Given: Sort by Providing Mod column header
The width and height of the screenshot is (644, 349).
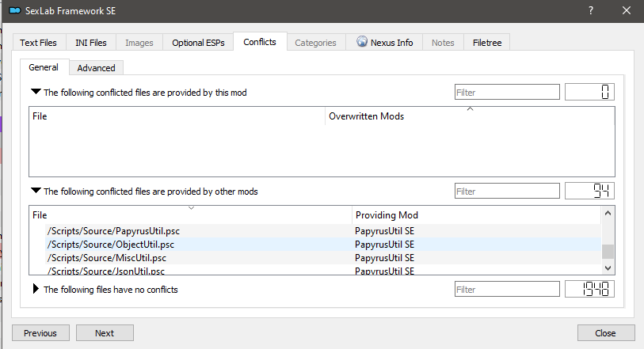Looking at the screenshot, I should tap(476, 215).
